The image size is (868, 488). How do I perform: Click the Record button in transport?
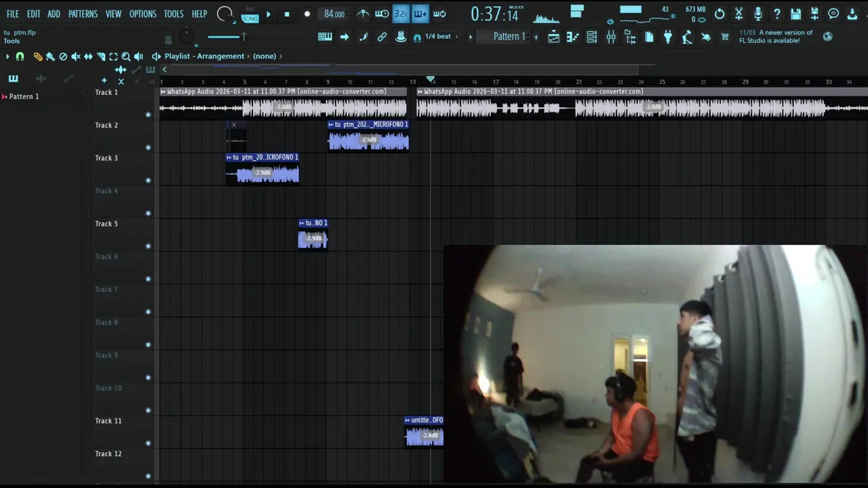[x=307, y=14]
